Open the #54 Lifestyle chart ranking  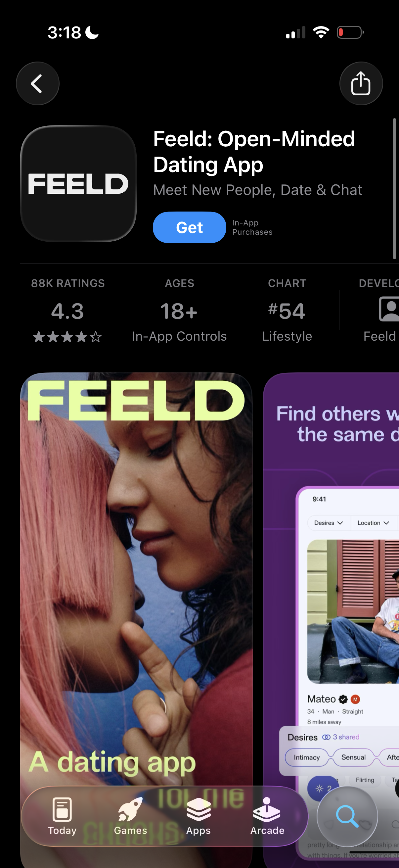(x=287, y=310)
